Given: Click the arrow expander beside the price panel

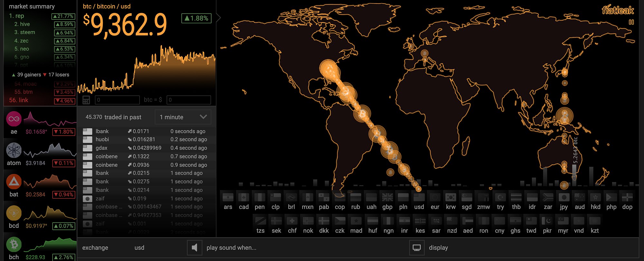Looking at the screenshot, I should [x=219, y=18].
